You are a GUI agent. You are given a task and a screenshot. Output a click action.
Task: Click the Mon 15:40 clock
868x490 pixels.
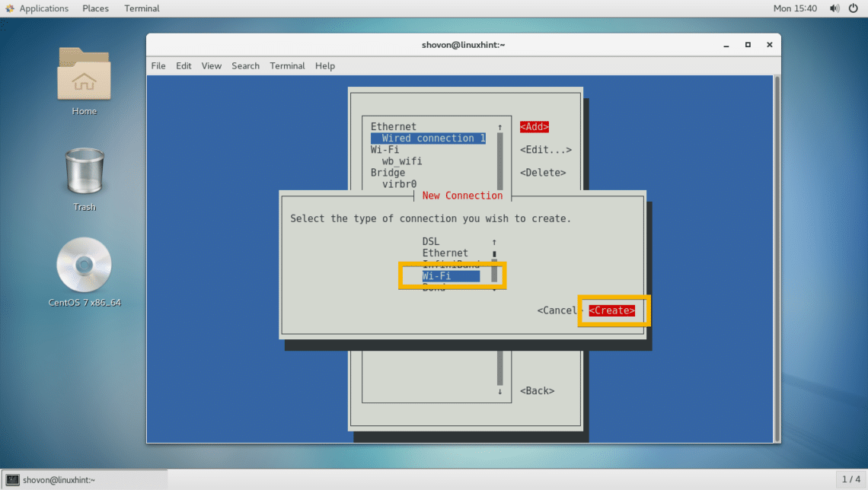tap(794, 8)
